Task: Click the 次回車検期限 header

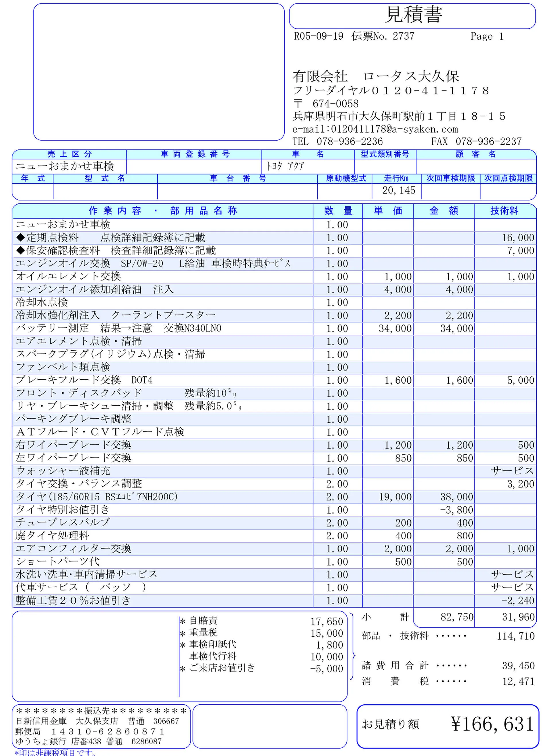Action: click(x=450, y=178)
